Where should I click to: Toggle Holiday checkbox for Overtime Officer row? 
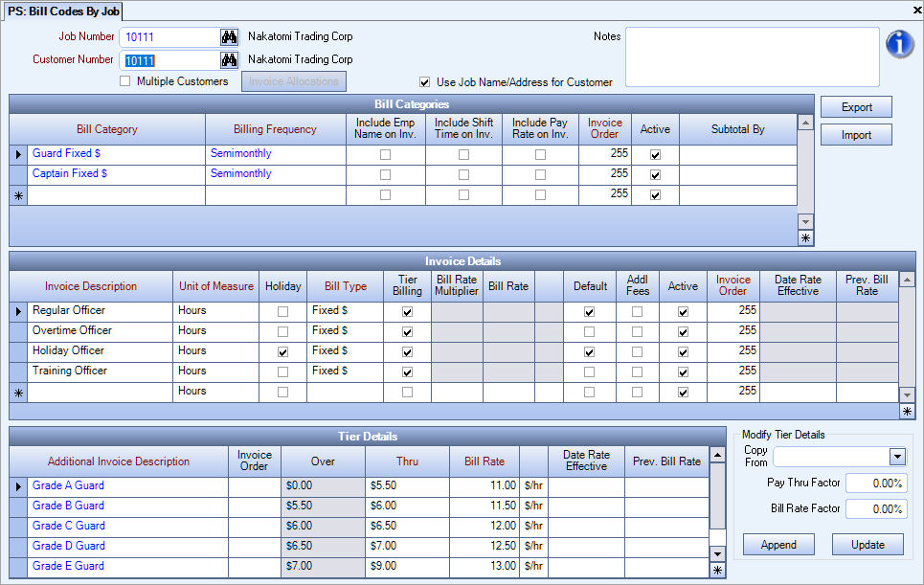pos(282,331)
